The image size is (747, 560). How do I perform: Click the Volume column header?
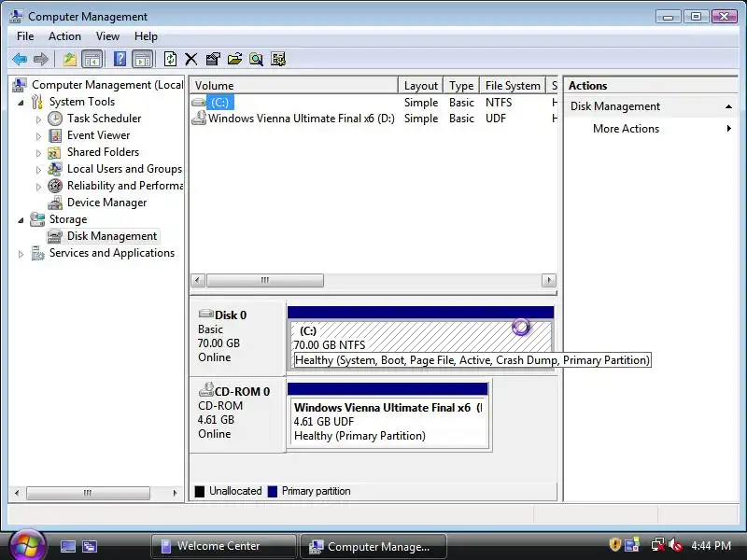click(x=293, y=86)
